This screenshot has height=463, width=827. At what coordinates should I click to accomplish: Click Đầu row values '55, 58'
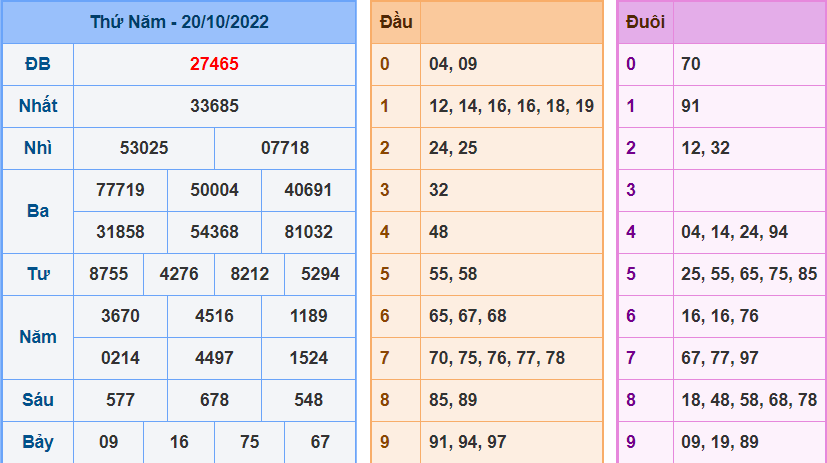453,274
